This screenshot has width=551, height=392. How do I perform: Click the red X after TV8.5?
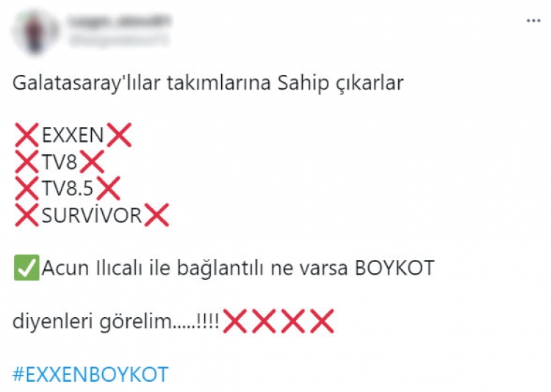pyautogui.click(x=108, y=188)
